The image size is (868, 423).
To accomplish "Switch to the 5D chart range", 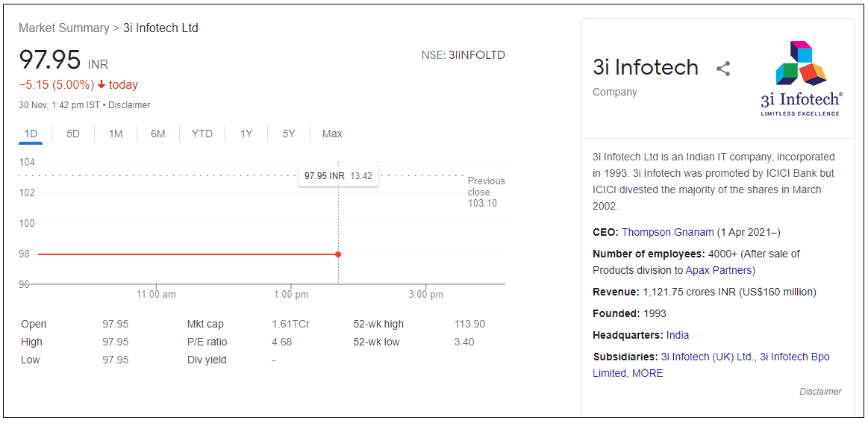I will [x=73, y=134].
